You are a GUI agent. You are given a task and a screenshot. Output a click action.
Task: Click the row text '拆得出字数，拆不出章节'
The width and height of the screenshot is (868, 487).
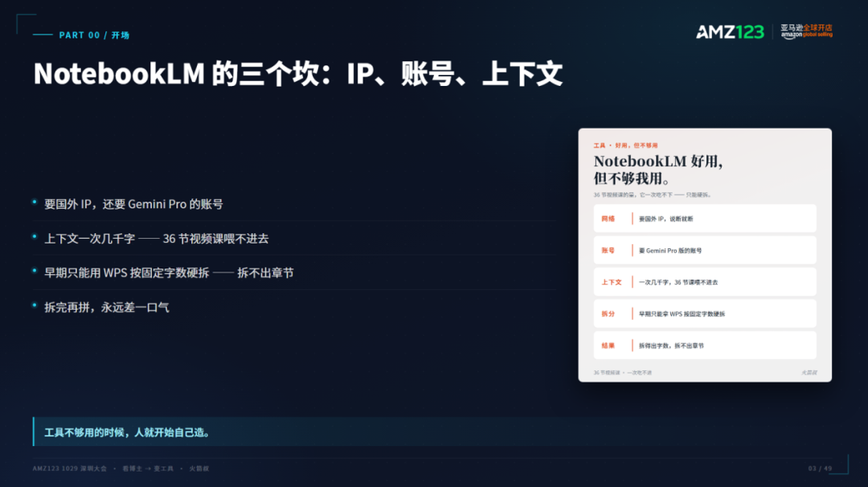click(x=671, y=346)
